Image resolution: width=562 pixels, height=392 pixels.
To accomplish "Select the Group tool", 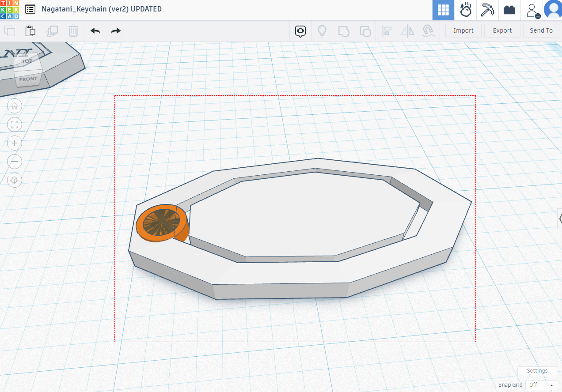I will 344,31.
